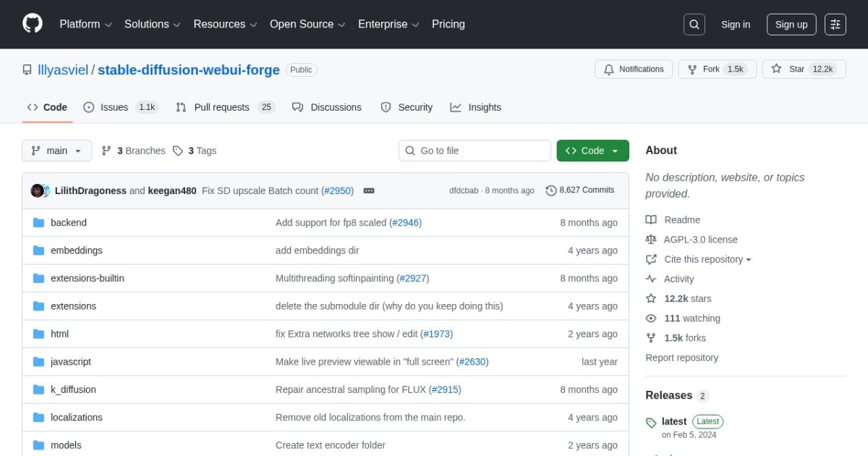
Task: Open commit history via the clock icon
Action: (x=550, y=190)
